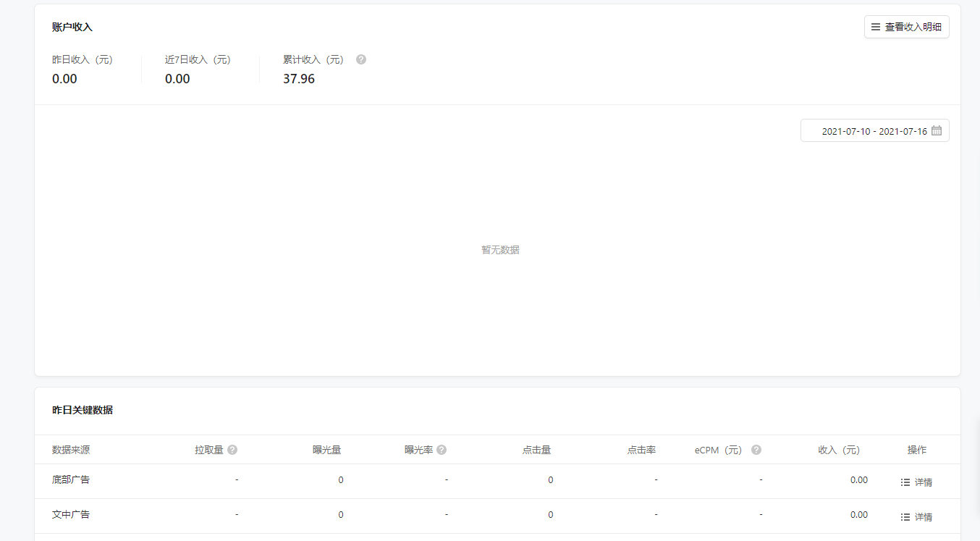Click the 暂无数据 chart placeholder
Screen dimensions: 980x541
pos(500,250)
